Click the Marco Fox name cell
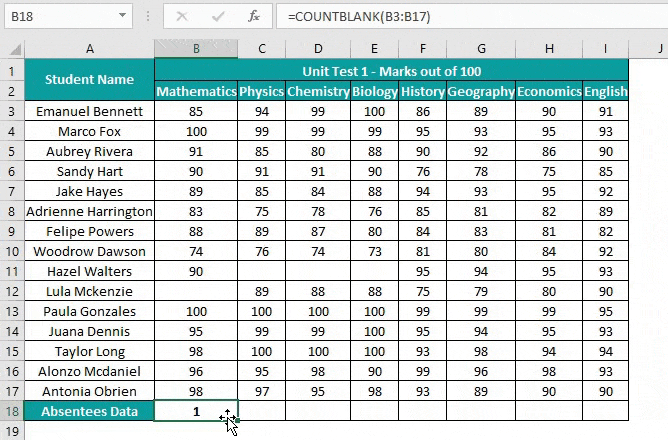The image size is (668, 440). coord(89,131)
